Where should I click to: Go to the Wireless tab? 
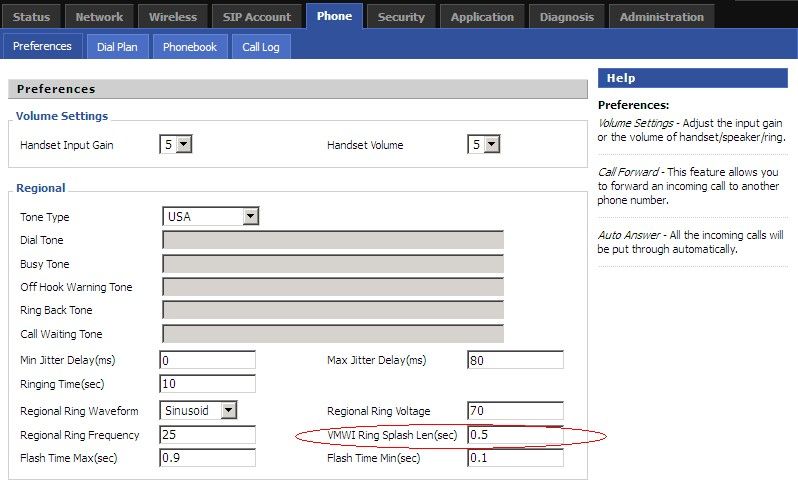[173, 16]
